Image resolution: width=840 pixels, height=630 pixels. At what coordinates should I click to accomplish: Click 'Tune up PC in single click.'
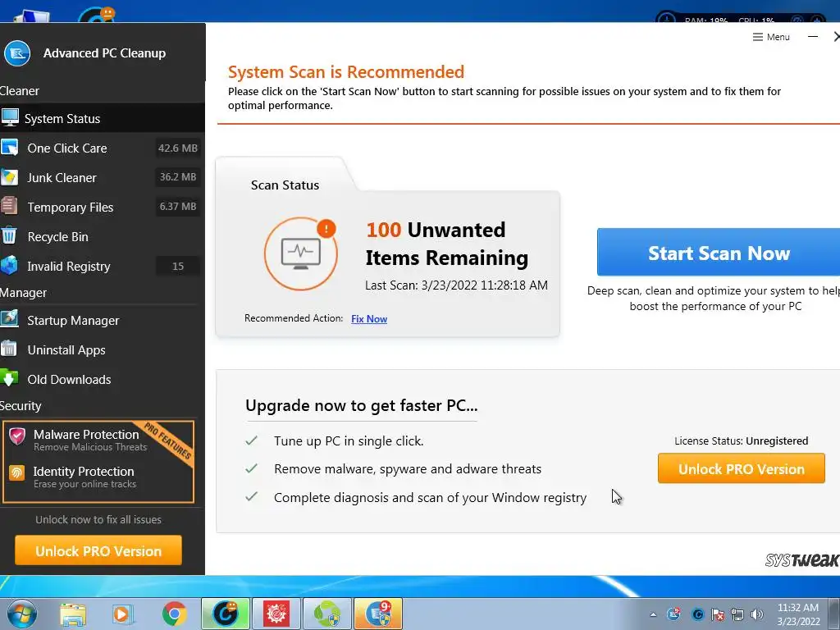tap(349, 441)
